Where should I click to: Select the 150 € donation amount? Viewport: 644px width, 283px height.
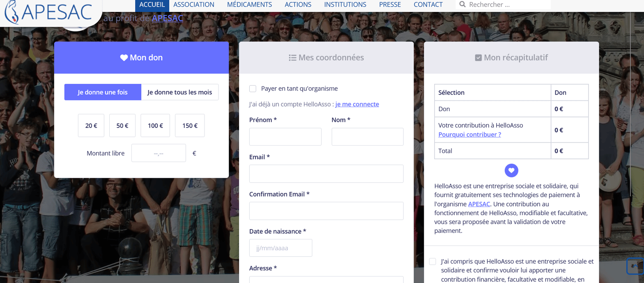(x=190, y=126)
